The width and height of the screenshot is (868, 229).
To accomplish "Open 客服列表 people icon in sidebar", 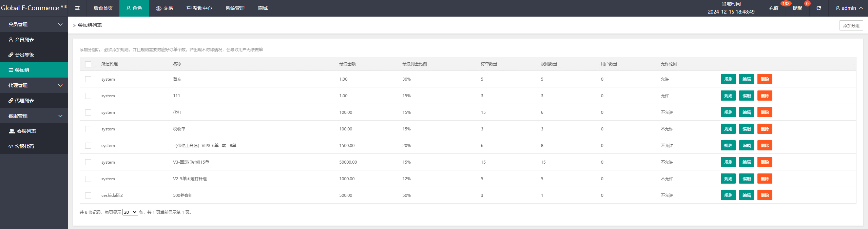I will pos(12,131).
